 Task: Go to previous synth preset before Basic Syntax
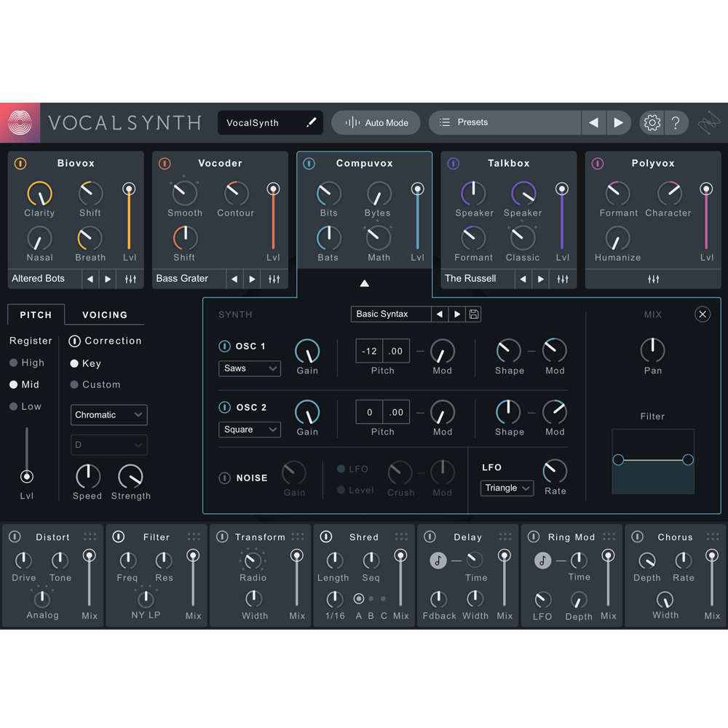point(439,314)
